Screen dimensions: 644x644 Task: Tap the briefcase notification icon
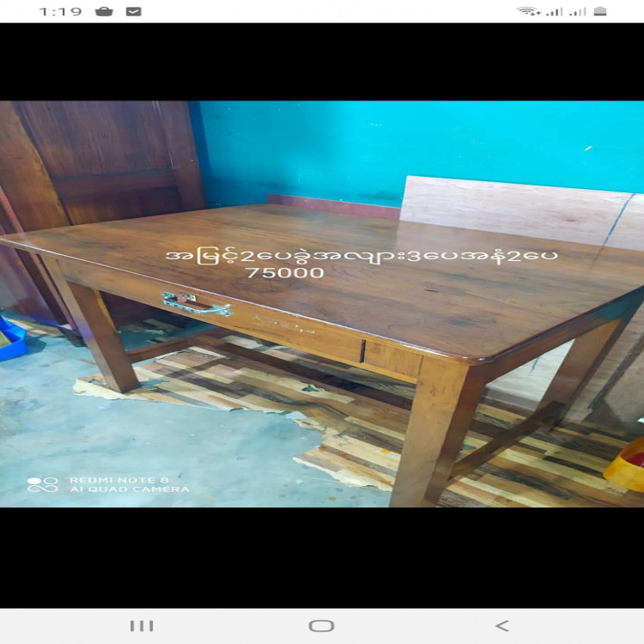point(104,11)
